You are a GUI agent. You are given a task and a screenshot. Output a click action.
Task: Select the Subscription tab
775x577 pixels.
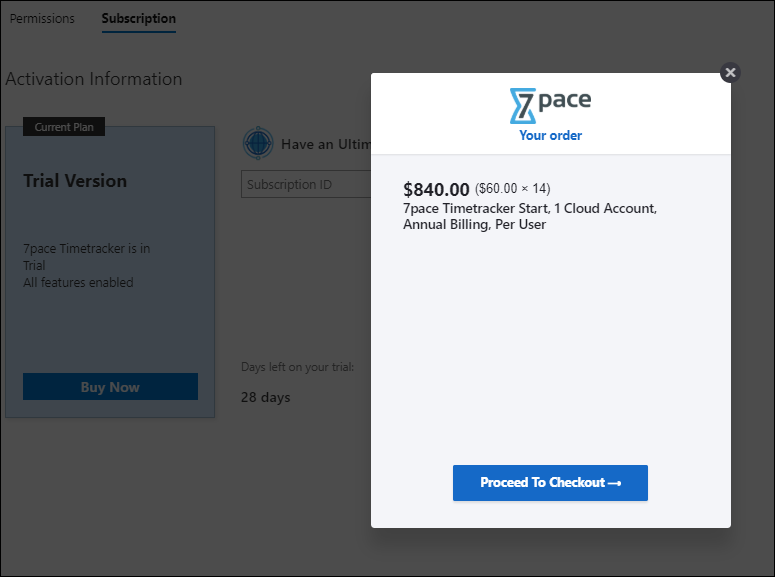(138, 19)
